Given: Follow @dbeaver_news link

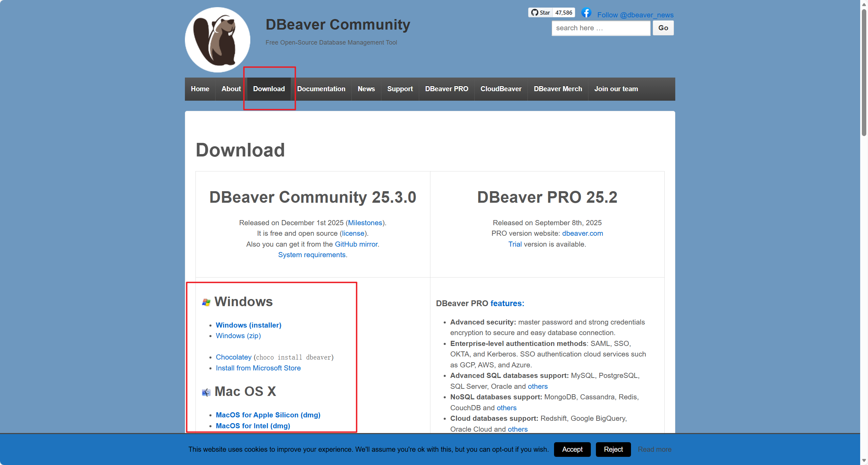Looking at the screenshot, I should [x=635, y=15].
